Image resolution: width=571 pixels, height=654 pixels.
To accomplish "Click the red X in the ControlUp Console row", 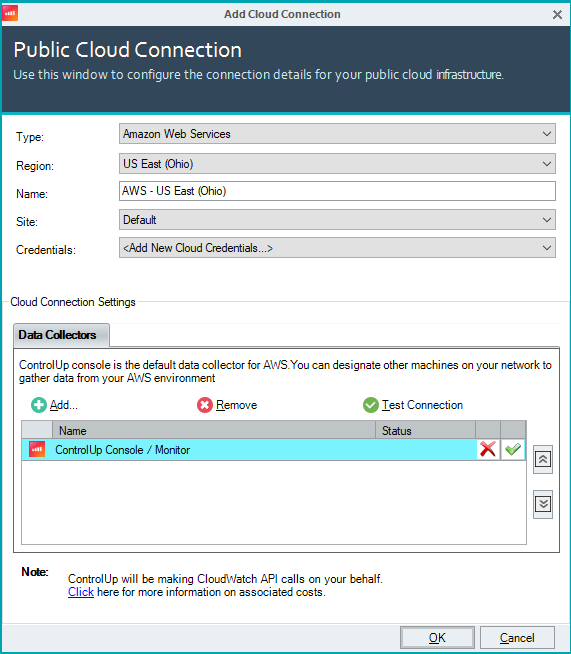I will click(x=488, y=449).
